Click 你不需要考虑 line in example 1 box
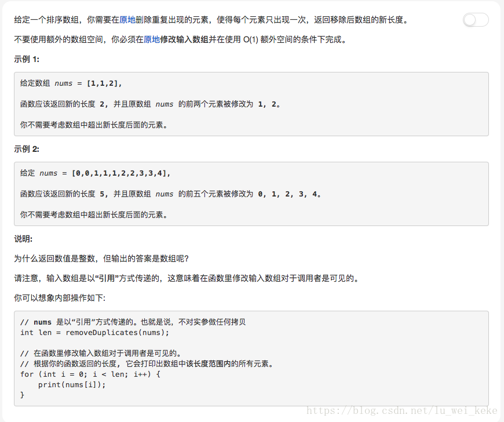The image size is (504, 422). pyautogui.click(x=94, y=125)
